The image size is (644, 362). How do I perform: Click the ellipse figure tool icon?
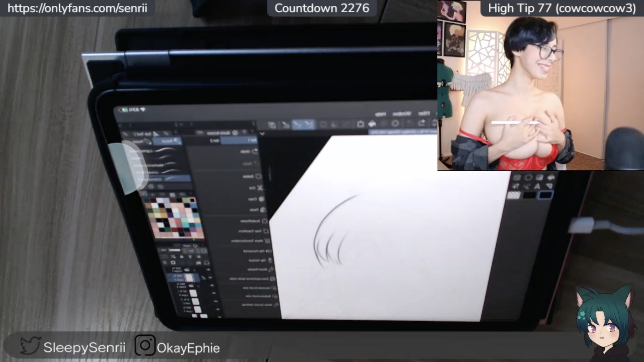[x=528, y=178]
